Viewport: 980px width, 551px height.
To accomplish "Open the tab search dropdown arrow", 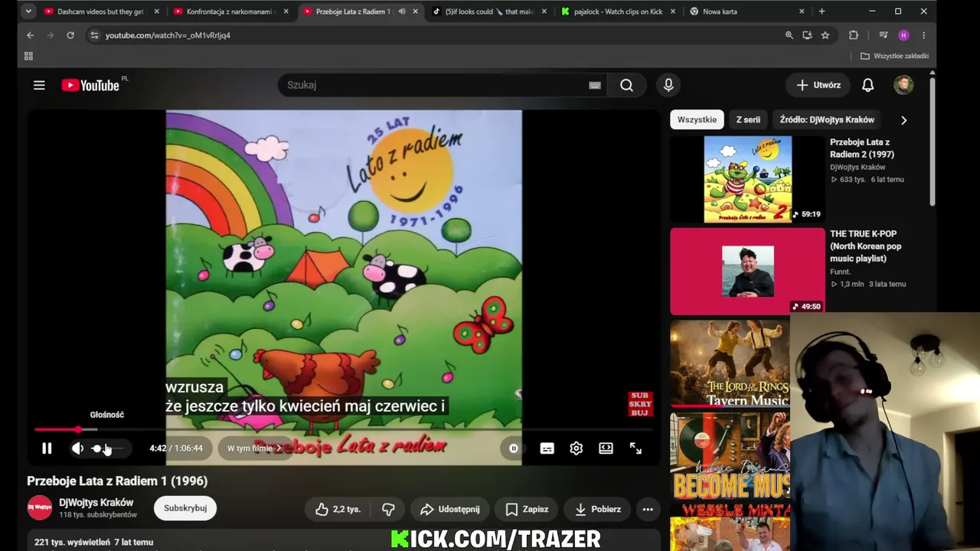I will point(28,11).
